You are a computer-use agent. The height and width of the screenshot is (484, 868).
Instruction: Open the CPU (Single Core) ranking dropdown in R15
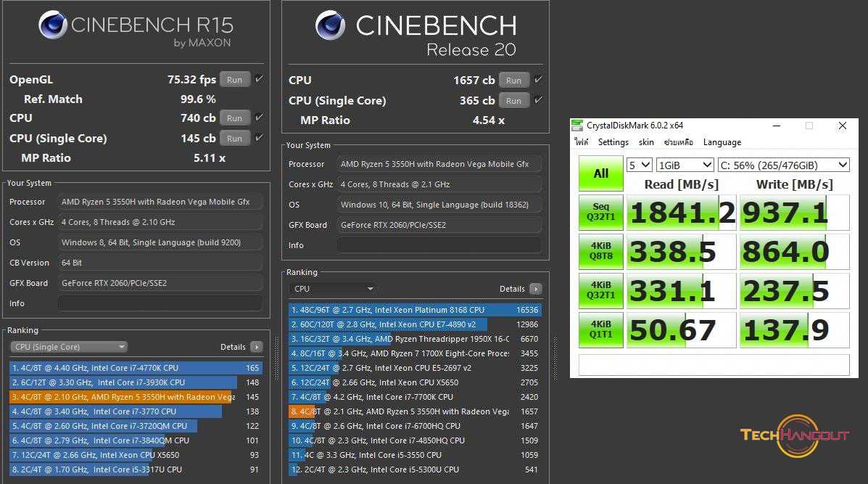[x=69, y=347]
